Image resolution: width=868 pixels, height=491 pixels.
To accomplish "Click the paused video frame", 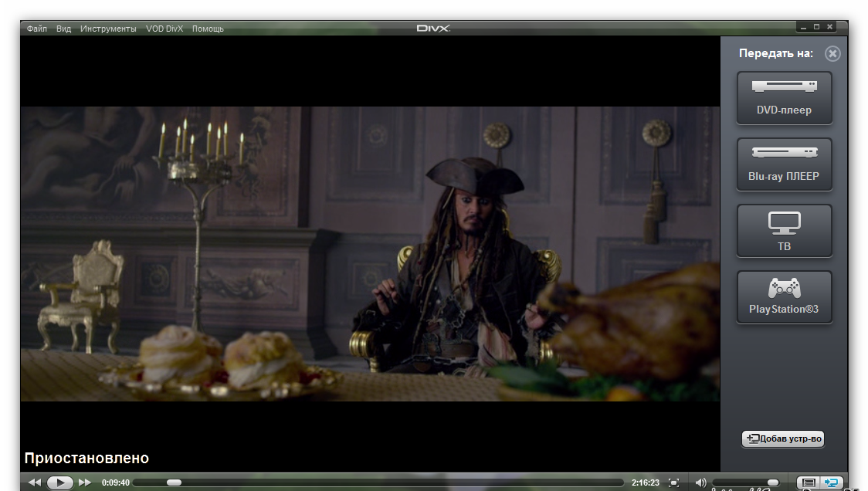I will point(371,253).
